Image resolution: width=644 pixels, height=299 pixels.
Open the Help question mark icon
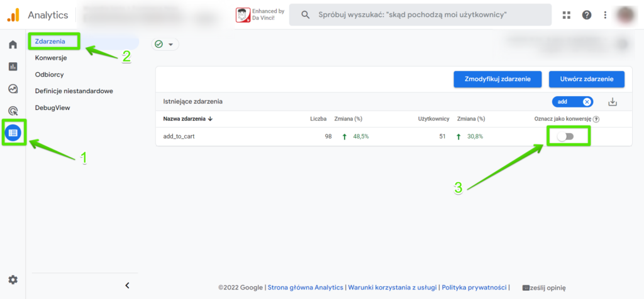coord(587,15)
